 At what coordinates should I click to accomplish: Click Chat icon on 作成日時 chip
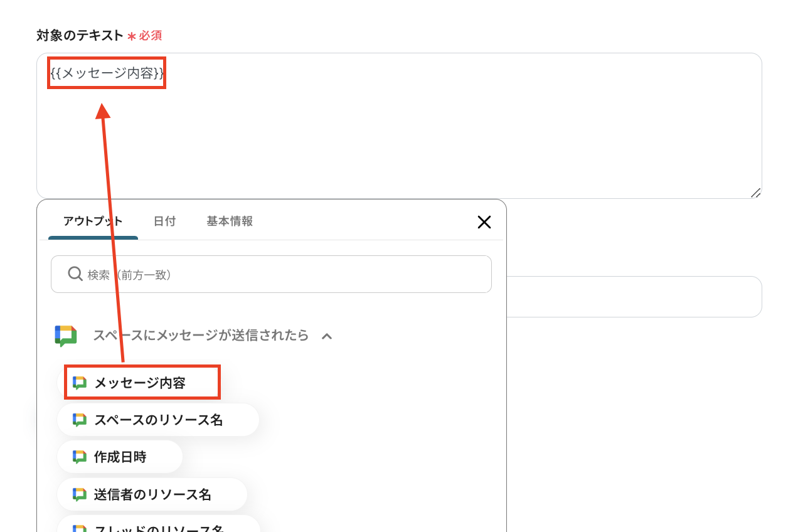click(x=80, y=457)
